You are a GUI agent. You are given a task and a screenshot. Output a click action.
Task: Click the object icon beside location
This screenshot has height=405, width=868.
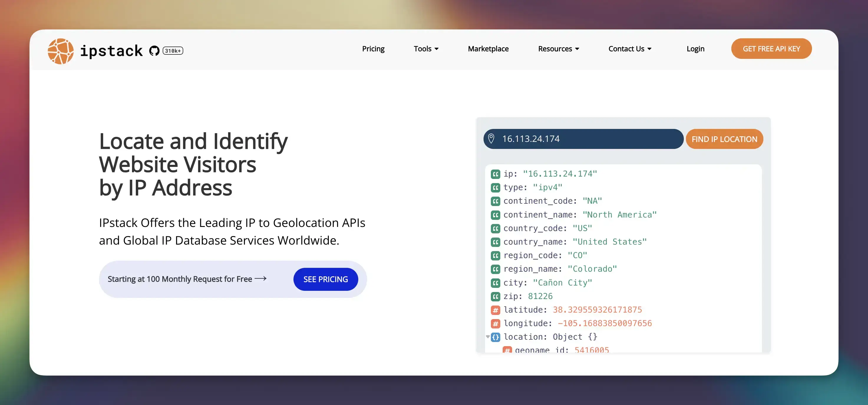click(x=495, y=337)
